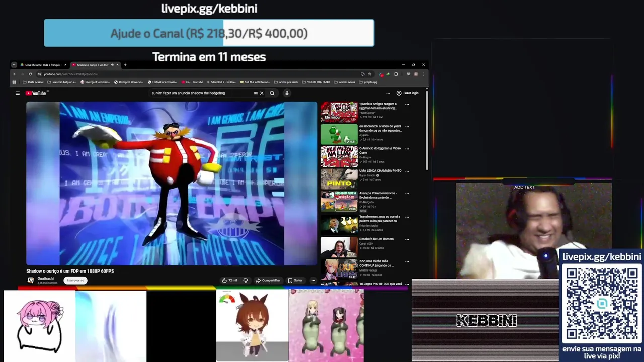Click the Compartilhar share button

pyautogui.click(x=268, y=280)
